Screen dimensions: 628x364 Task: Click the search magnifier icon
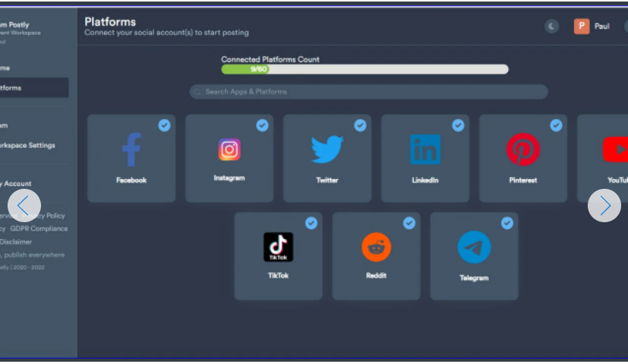[197, 92]
